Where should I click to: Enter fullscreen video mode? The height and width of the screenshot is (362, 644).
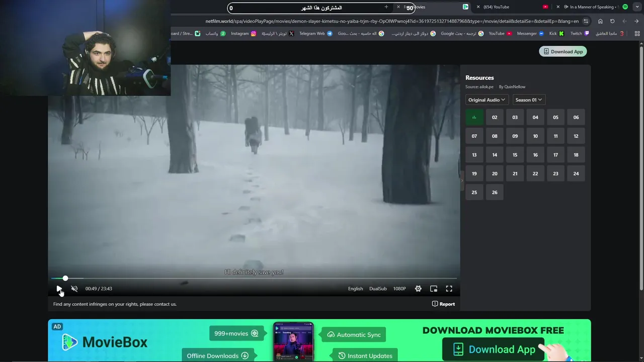tap(449, 289)
